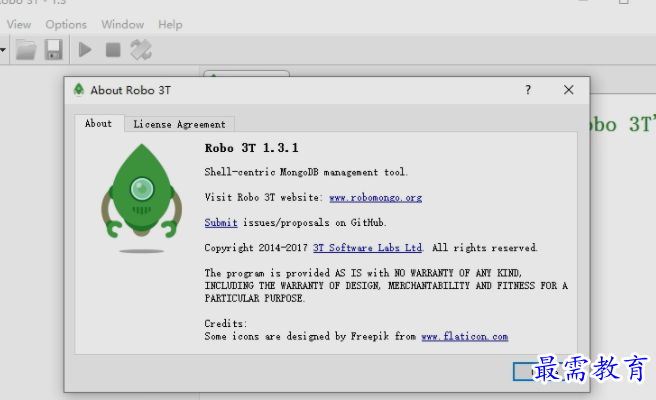The image size is (656, 400).
Task: Open the Options menu
Action: point(66,25)
